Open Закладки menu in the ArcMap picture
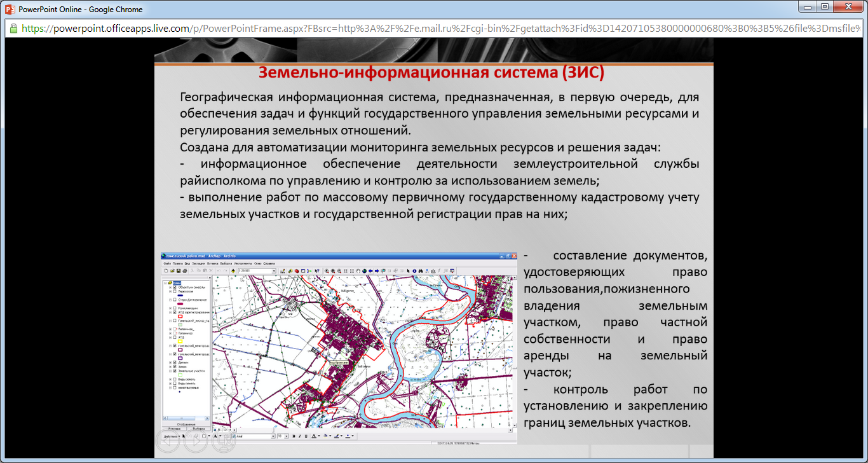The image size is (868, 463). pos(199,263)
